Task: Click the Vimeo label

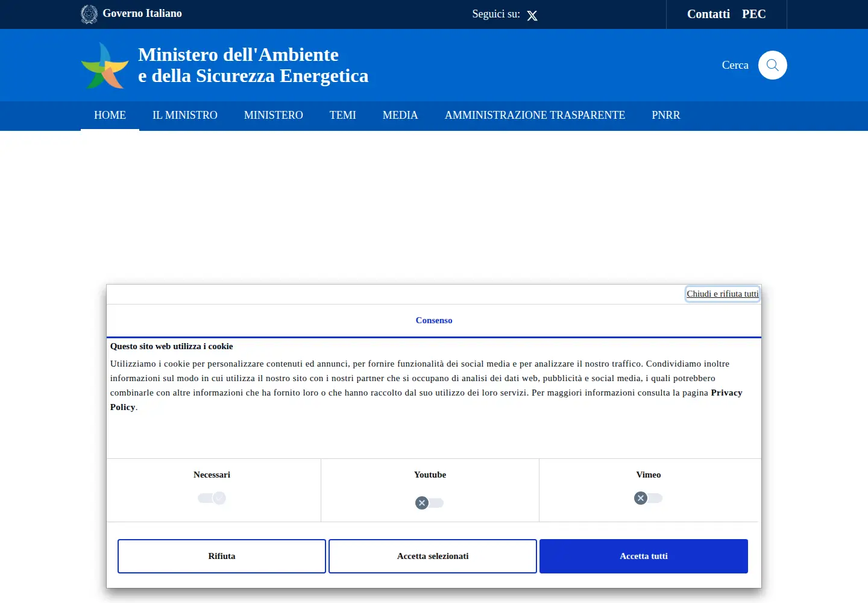Action: [649, 475]
